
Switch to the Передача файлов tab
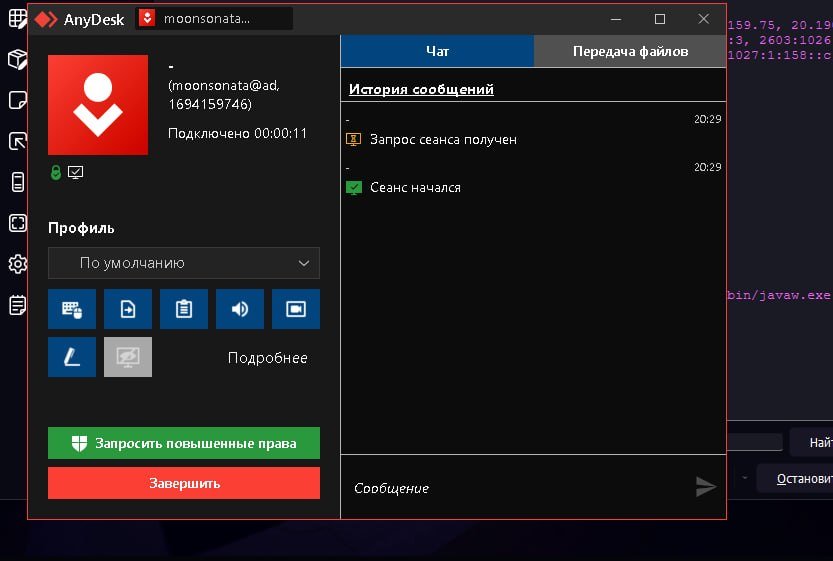click(x=630, y=51)
